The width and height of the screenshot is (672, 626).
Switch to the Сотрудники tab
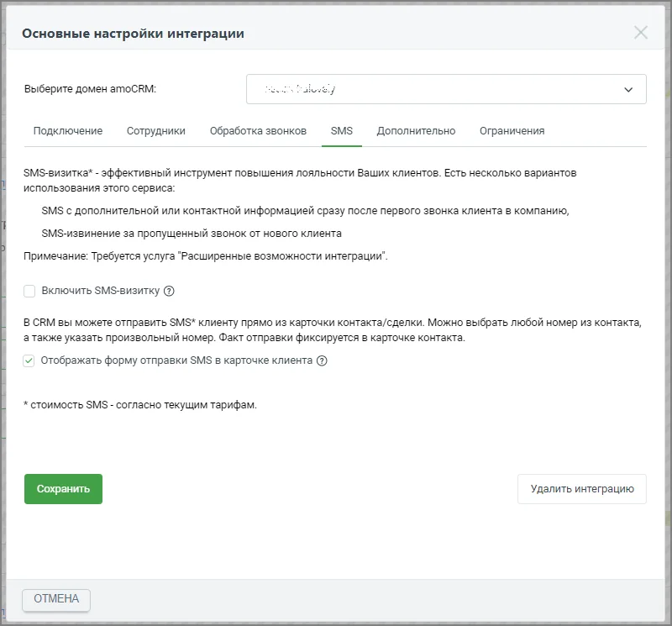[156, 131]
